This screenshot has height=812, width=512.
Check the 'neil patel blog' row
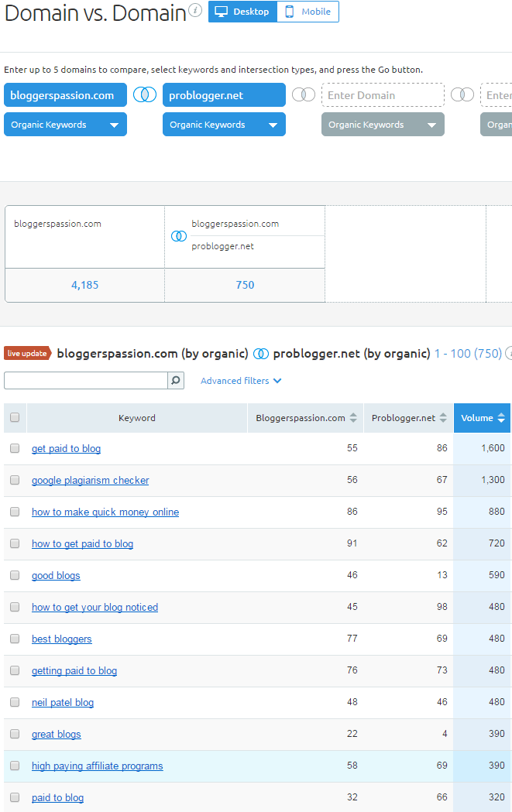pyautogui.click(x=15, y=702)
